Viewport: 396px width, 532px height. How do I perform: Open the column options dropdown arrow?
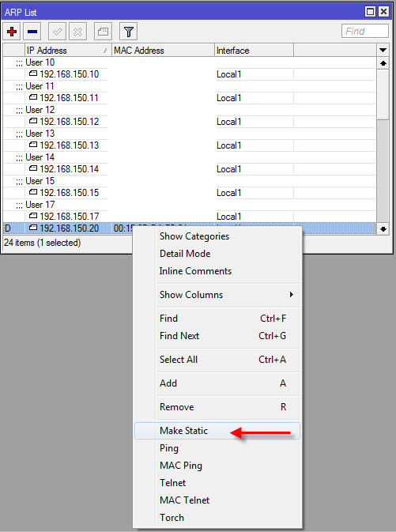(x=383, y=51)
